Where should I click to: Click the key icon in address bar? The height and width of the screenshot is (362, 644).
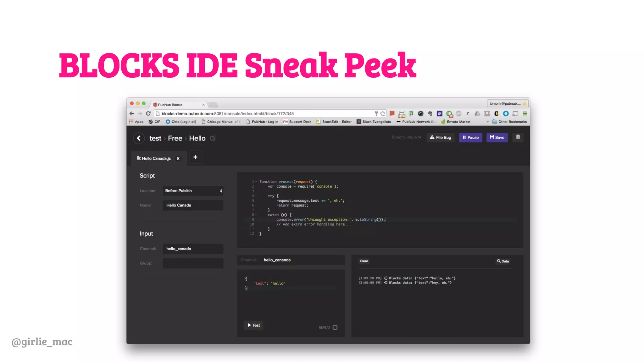(x=376, y=113)
